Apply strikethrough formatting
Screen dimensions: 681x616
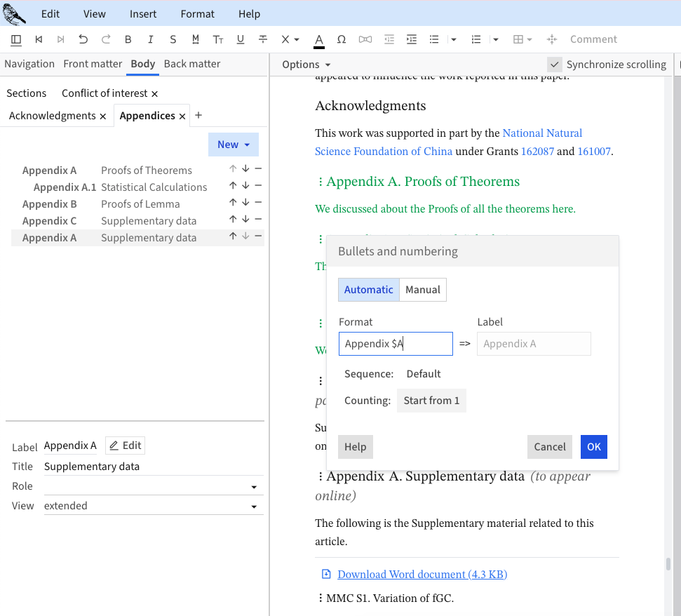(263, 39)
